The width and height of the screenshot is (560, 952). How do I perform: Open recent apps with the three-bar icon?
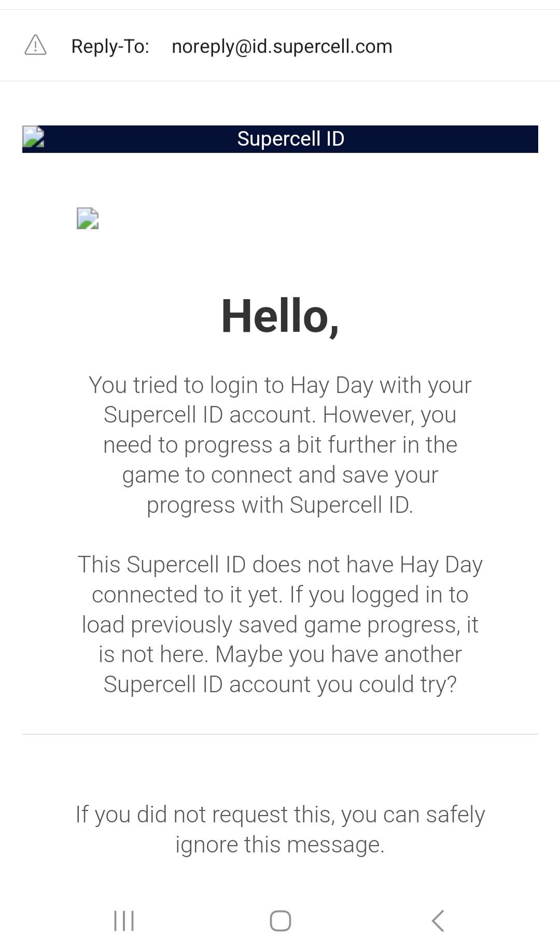click(124, 921)
